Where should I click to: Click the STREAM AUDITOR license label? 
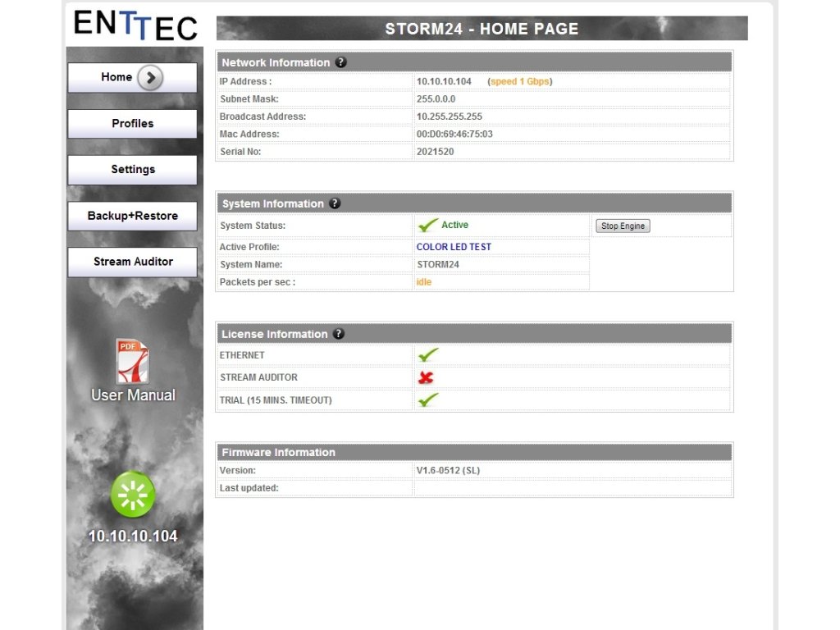pyautogui.click(x=258, y=377)
